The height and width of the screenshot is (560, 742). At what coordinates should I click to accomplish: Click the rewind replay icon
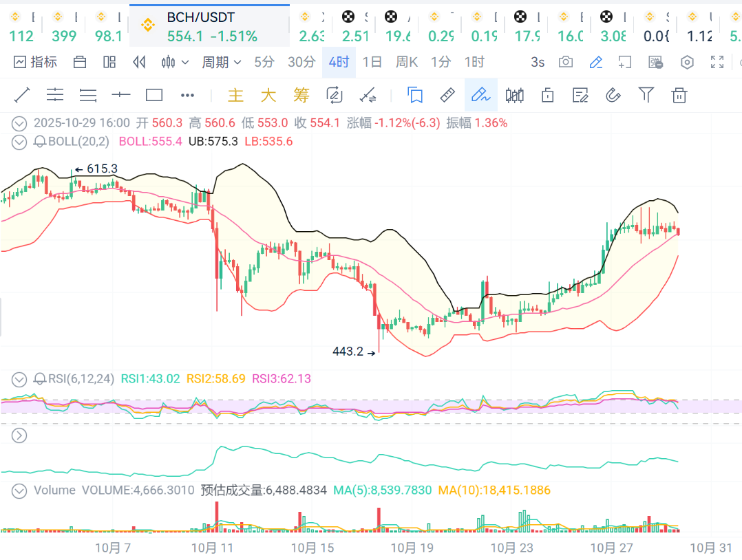pyautogui.click(x=140, y=62)
